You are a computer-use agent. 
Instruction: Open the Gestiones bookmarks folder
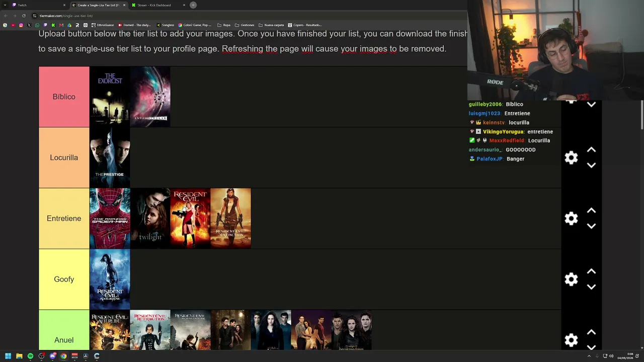[x=245, y=25]
